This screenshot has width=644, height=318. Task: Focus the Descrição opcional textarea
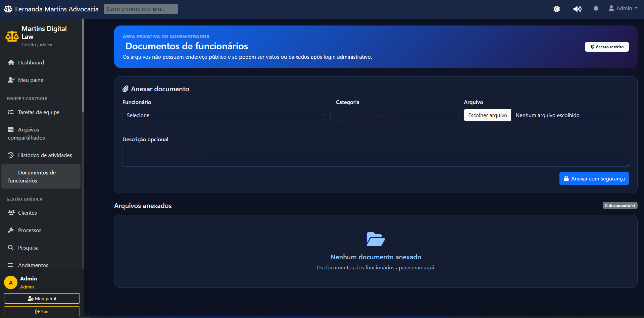tap(376, 156)
